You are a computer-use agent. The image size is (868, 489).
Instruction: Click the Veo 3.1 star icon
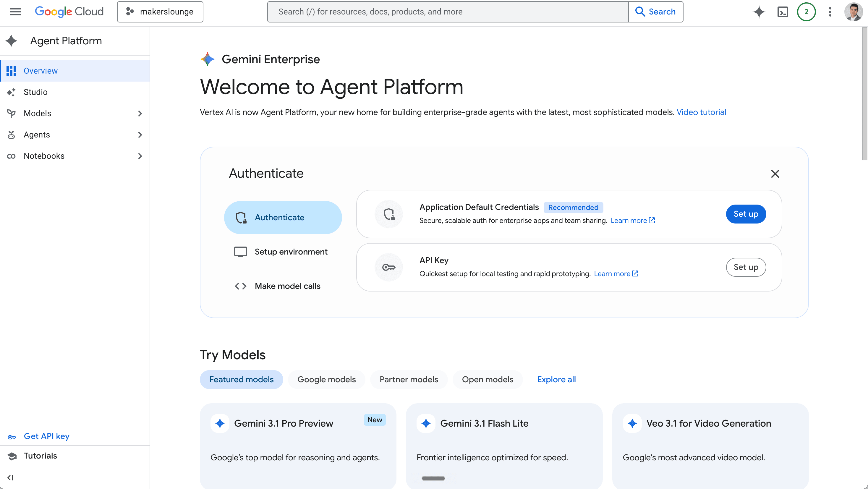point(632,423)
